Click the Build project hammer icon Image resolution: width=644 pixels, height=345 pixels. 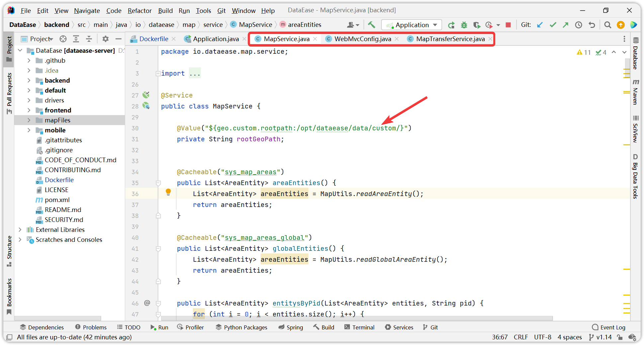371,25
